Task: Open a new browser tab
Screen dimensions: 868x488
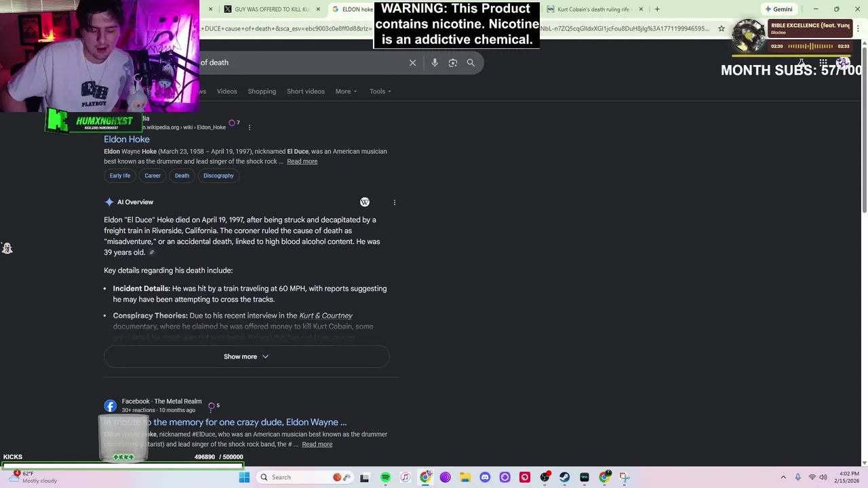Action: coord(657,9)
